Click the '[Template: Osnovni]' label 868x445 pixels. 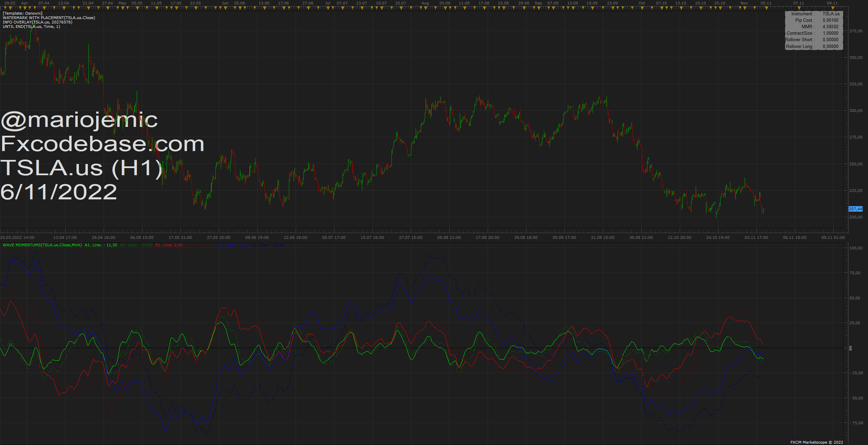click(x=22, y=13)
